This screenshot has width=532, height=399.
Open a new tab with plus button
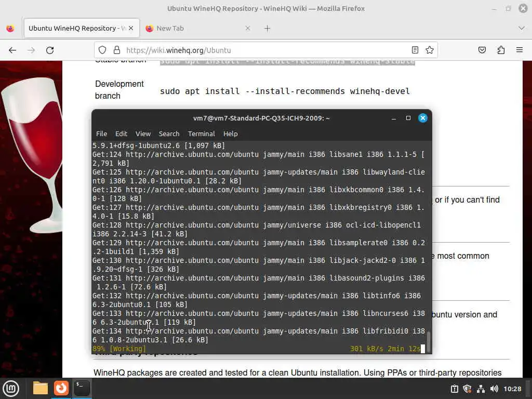click(x=268, y=29)
